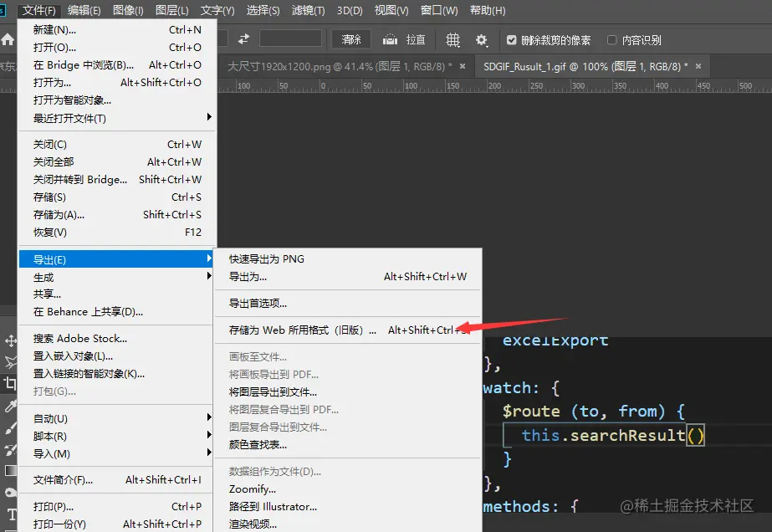
Task: Expand the 生成 submenu
Action: 117,277
